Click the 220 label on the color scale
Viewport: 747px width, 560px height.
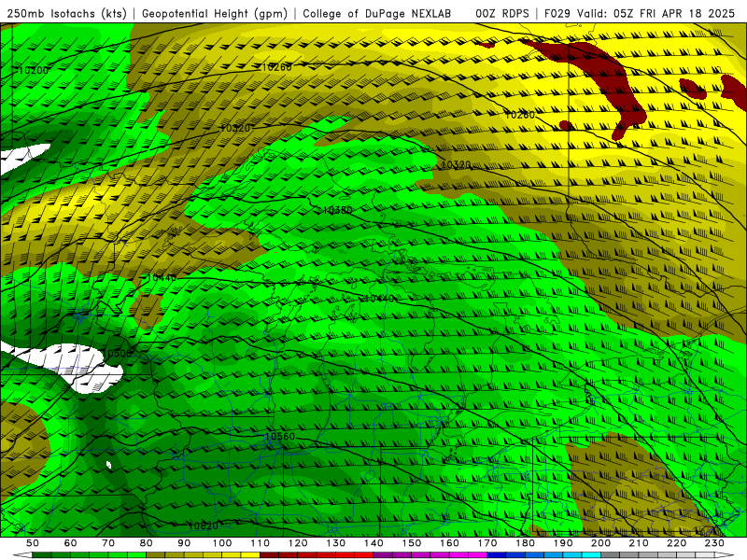[676, 543]
